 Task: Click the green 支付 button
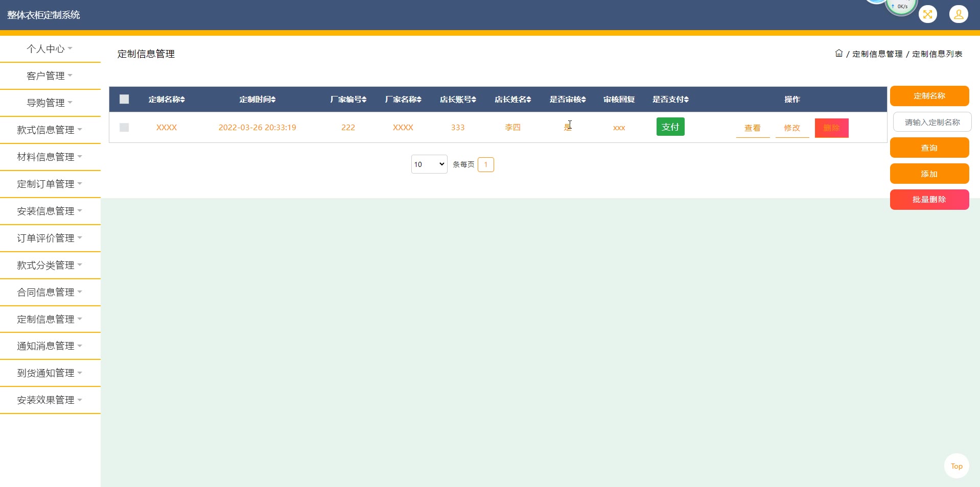click(x=670, y=127)
